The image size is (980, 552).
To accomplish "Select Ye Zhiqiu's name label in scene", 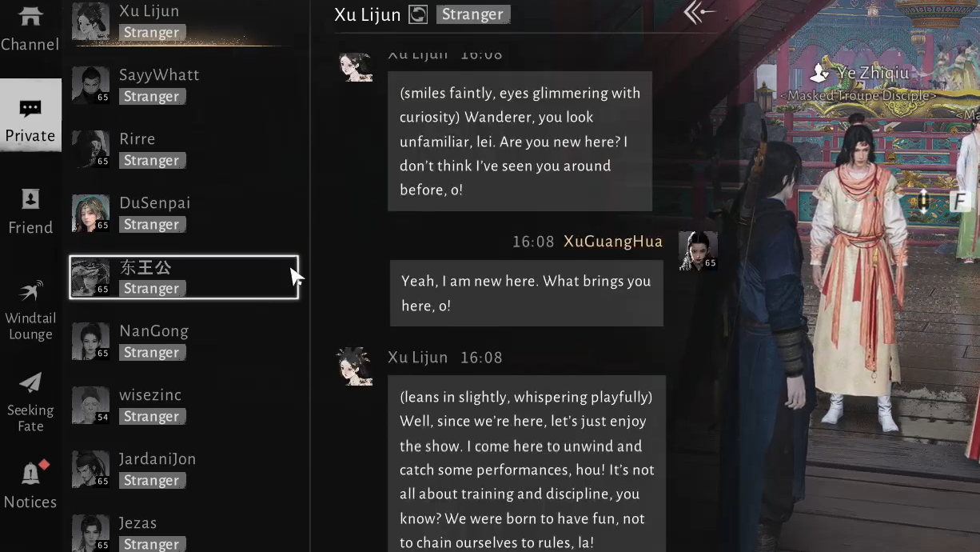I will (x=873, y=73).
